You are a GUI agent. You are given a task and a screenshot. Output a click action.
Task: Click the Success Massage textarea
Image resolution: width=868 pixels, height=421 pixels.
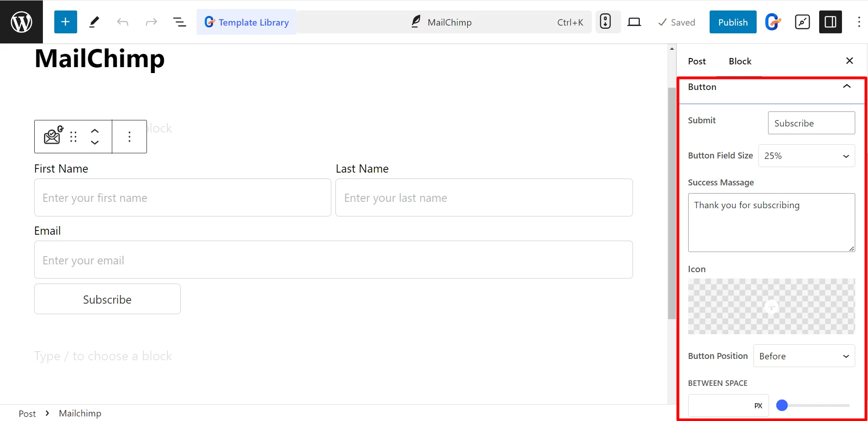[x=771, y=222]
